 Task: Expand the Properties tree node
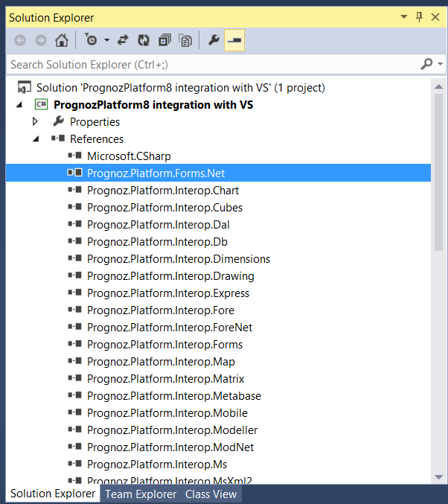(35, 121)
